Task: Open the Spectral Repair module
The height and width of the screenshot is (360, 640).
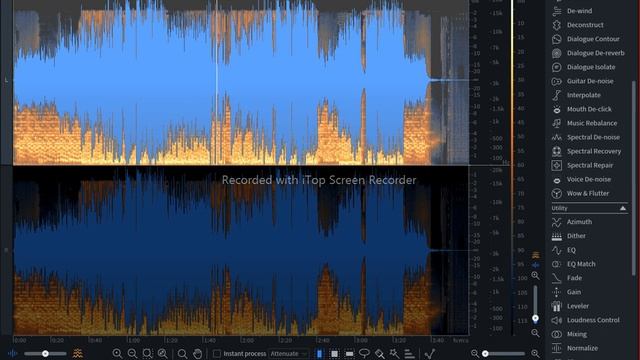Action: [589, 165]
